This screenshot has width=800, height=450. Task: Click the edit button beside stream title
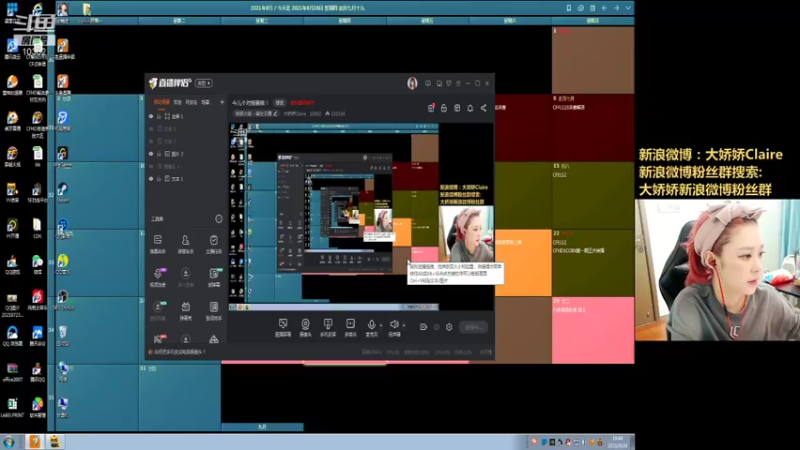click(279, 103)
